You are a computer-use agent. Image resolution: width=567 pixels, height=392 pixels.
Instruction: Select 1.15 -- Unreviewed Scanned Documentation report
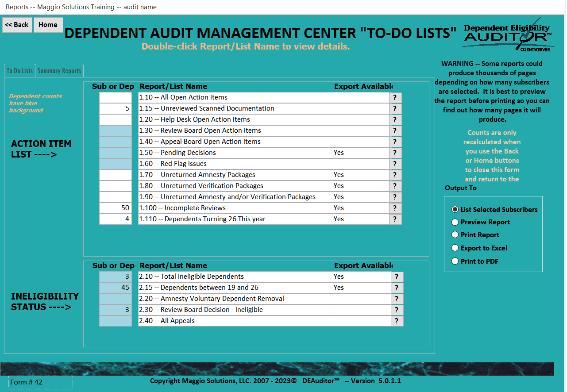(235, 108)
